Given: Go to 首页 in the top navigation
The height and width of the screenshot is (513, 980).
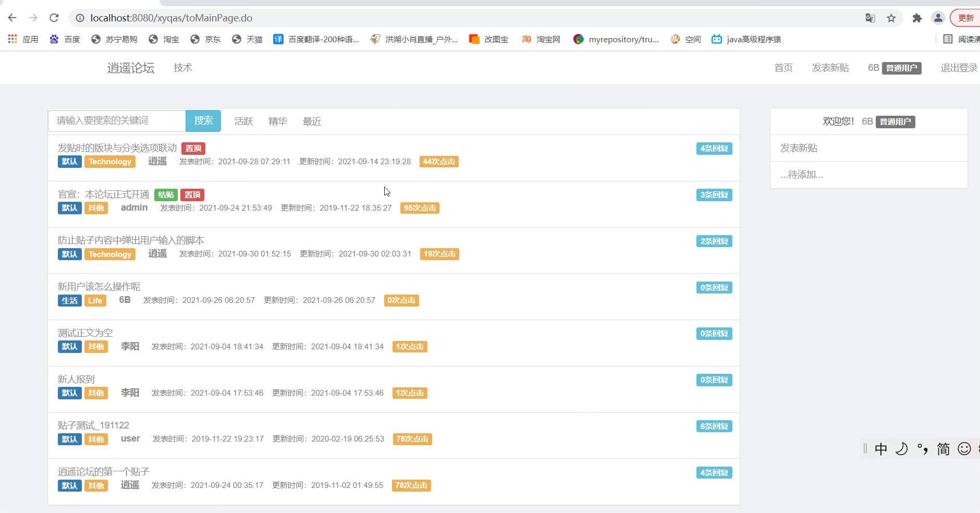Looking at the screenshot, I should [x=783, y=68].
